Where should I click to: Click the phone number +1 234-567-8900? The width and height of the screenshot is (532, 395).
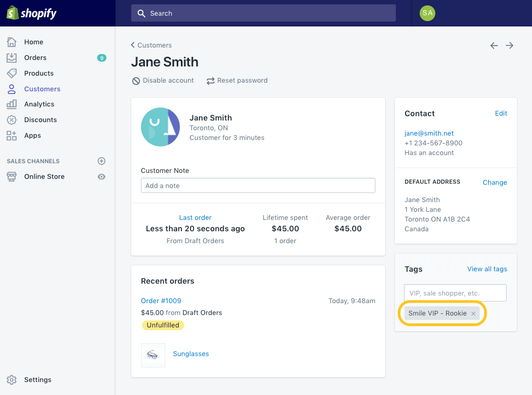point(433,143)
